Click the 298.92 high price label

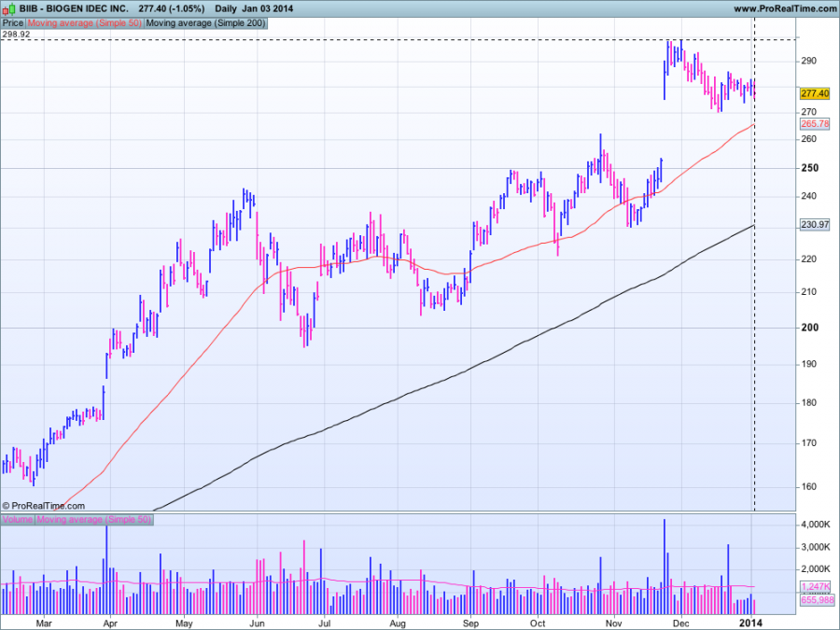point(16,35)
